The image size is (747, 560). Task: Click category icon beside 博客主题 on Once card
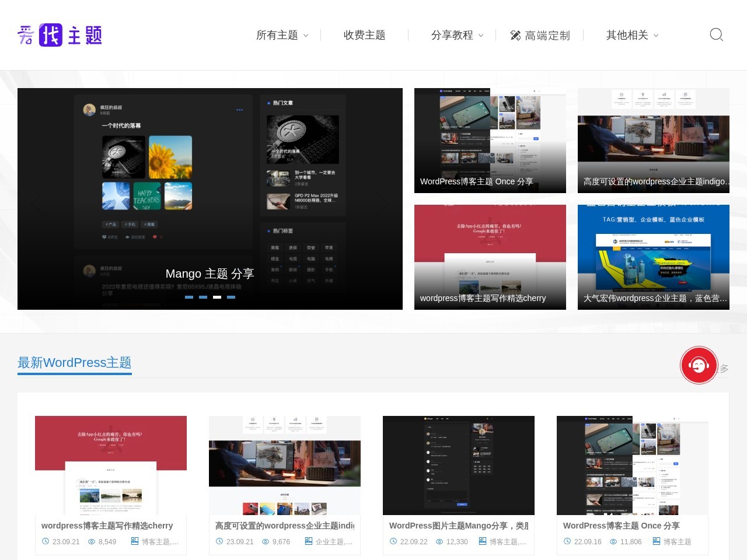[x=657, y=541]
